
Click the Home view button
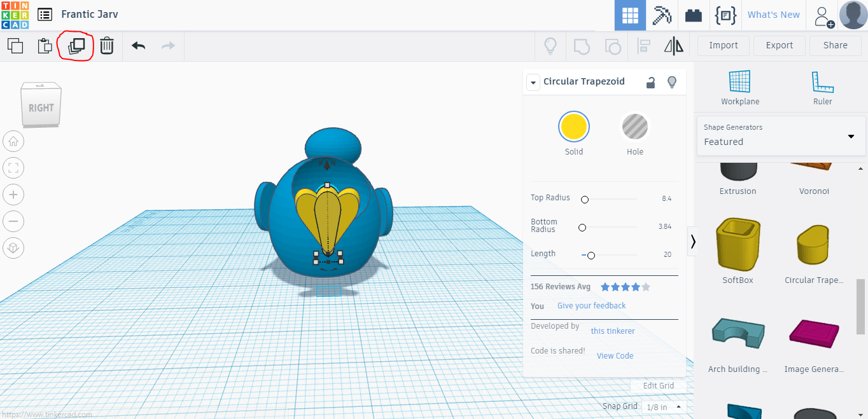point(13,141)
